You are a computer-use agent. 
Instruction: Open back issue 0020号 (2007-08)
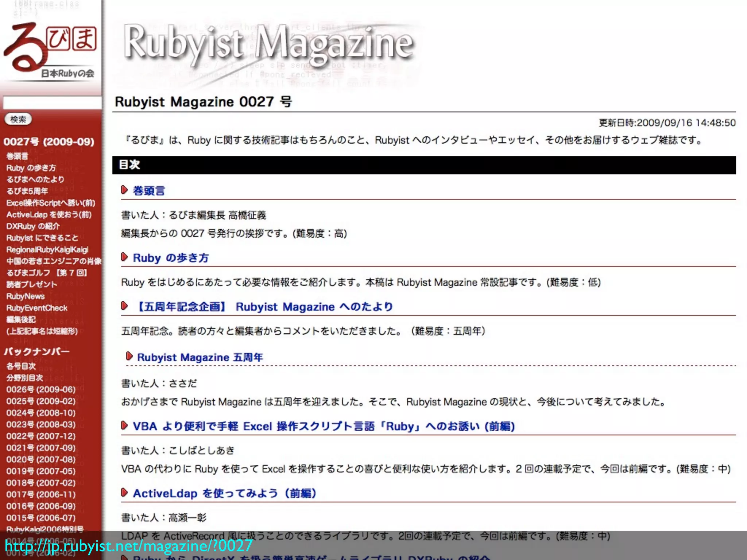click(x=41, y=459)
